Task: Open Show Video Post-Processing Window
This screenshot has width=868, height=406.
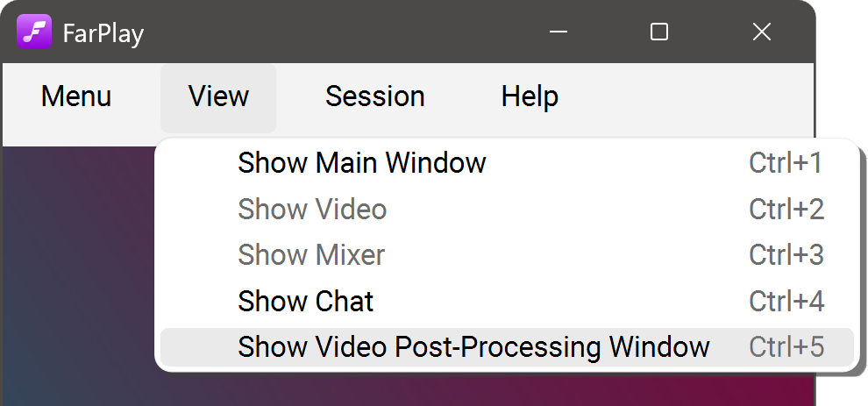Action: click(473, 347)
